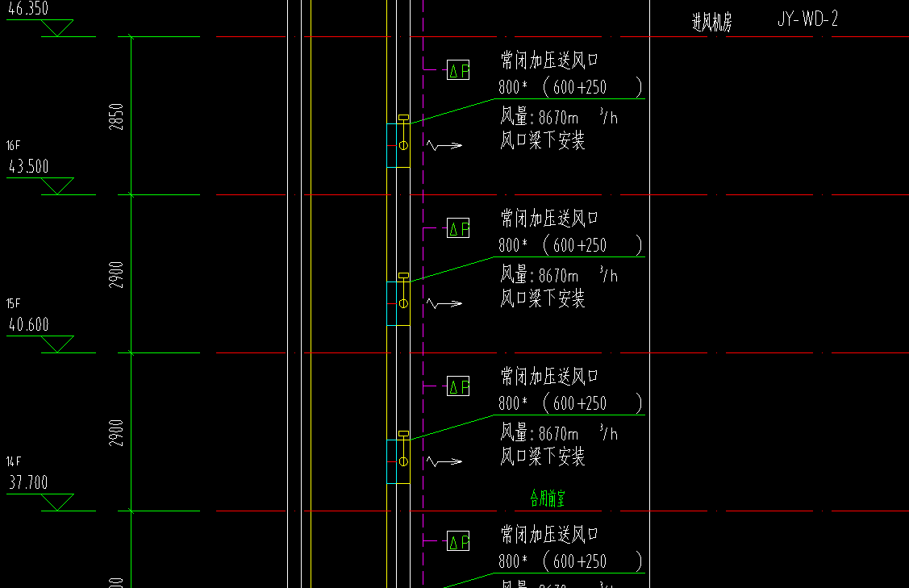Select the cyan air outlet rectangle on 14F
Screen dimensions: 909x588
pos(392,461)
